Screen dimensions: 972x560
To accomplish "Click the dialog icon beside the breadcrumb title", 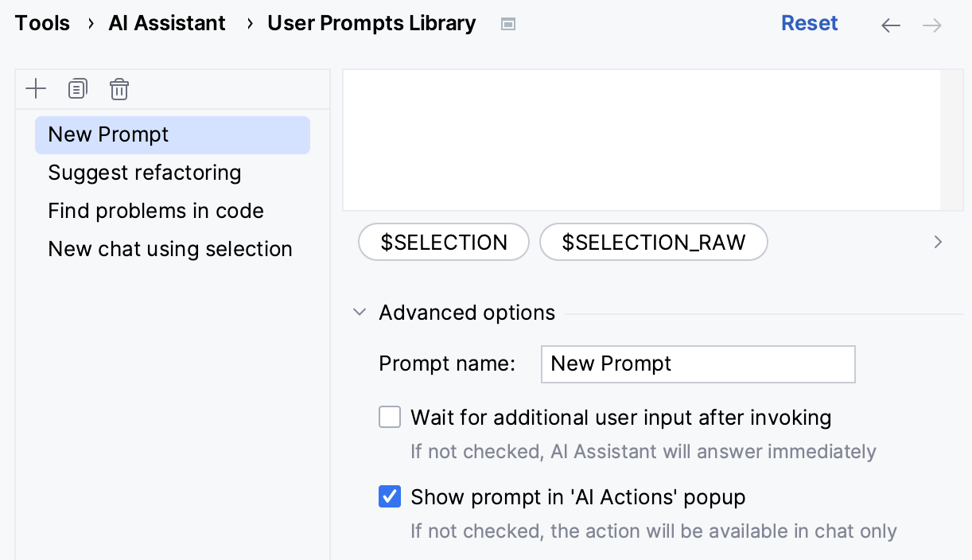I will pos(507,24).
